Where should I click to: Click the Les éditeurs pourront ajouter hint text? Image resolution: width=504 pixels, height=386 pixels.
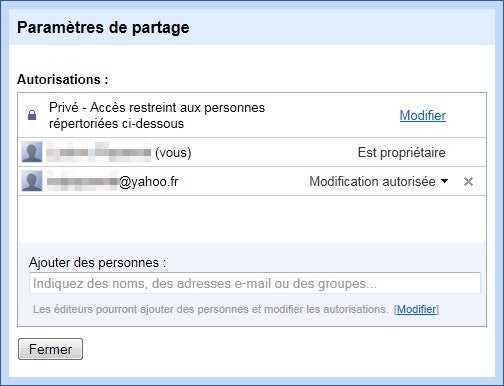click(210, 309)
